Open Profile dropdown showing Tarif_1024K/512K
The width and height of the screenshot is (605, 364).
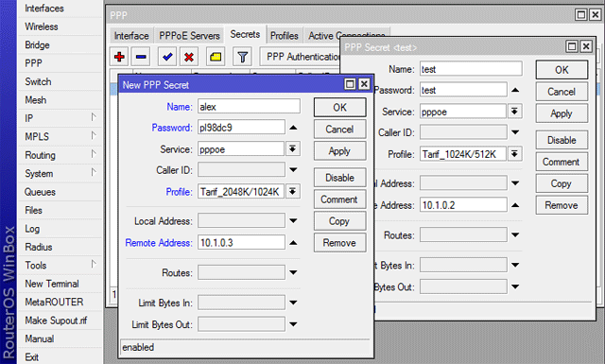pyautogui.click(x=514, y=153)
